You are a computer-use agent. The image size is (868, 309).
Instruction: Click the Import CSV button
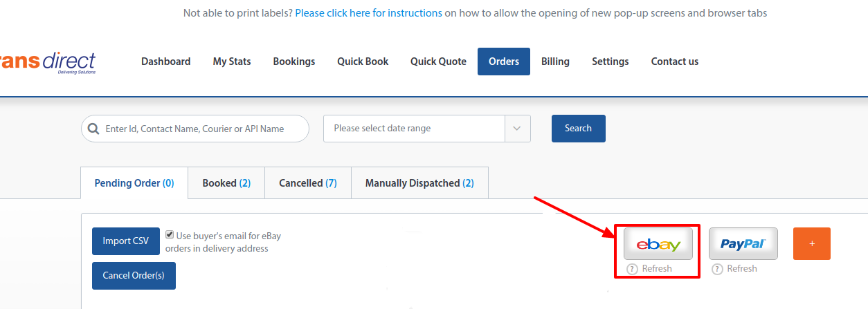coord(125,241)
